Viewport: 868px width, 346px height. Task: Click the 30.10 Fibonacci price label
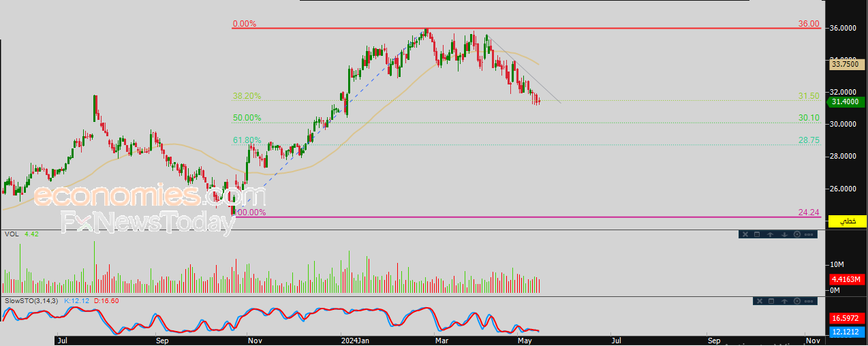[x=809, y=118]
